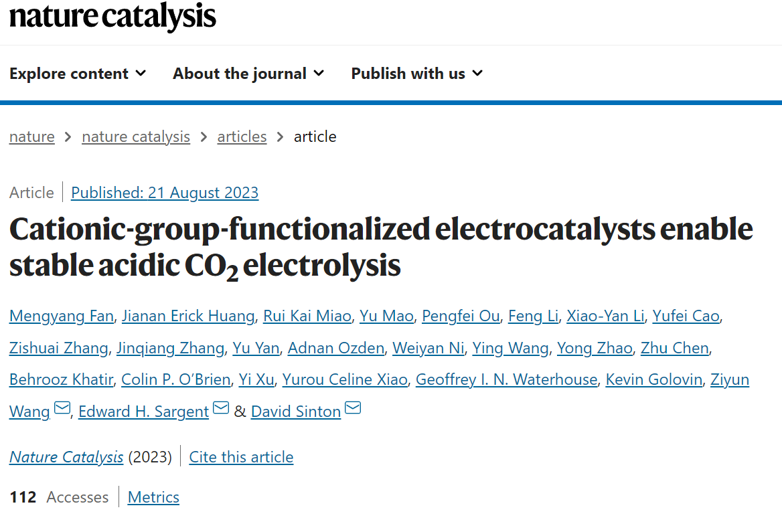
Task: Click the nature catalysis logo
Action: tap(112, 16)
